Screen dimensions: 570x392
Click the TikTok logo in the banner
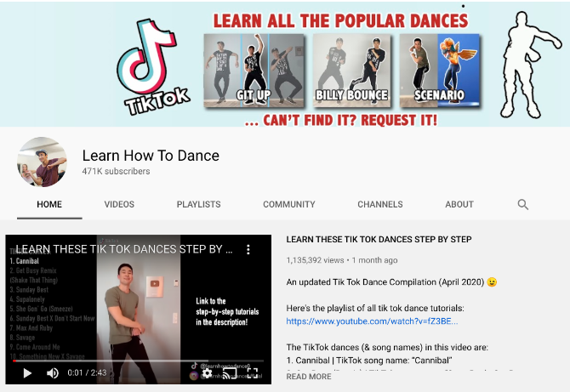click(x=152, y=67)
